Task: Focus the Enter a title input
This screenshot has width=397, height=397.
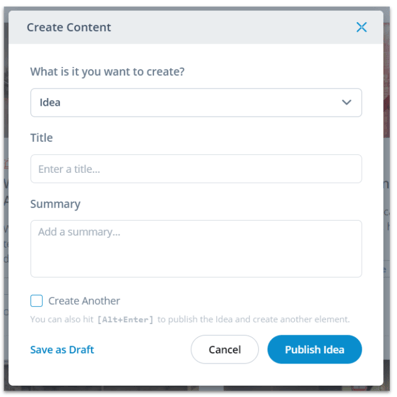Action: (196, 169)
